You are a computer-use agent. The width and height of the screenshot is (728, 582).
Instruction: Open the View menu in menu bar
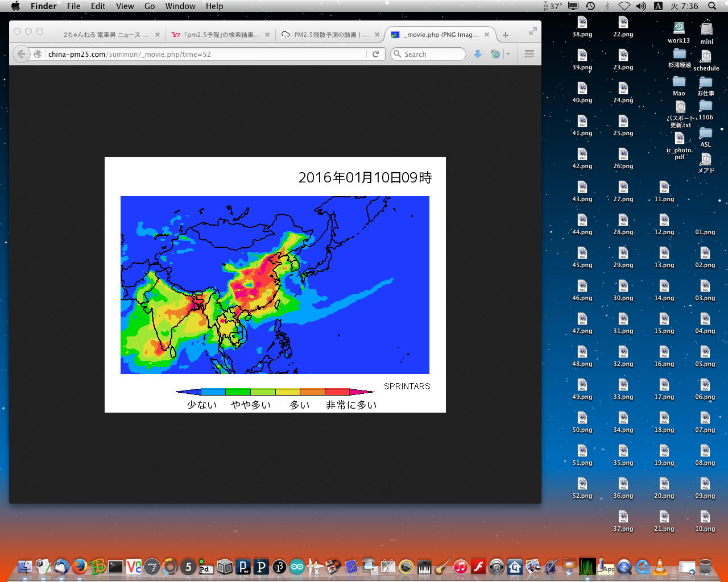coord(125,6)
